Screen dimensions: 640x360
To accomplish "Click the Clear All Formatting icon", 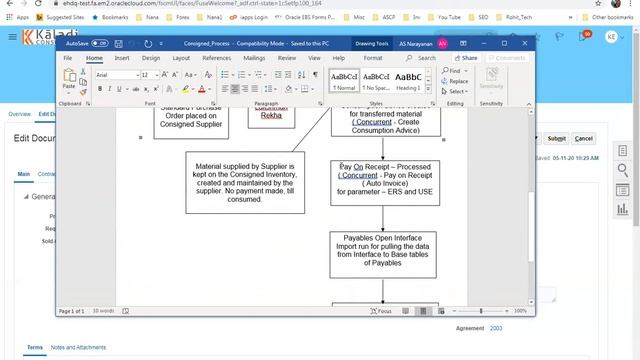I will (208, 75).
